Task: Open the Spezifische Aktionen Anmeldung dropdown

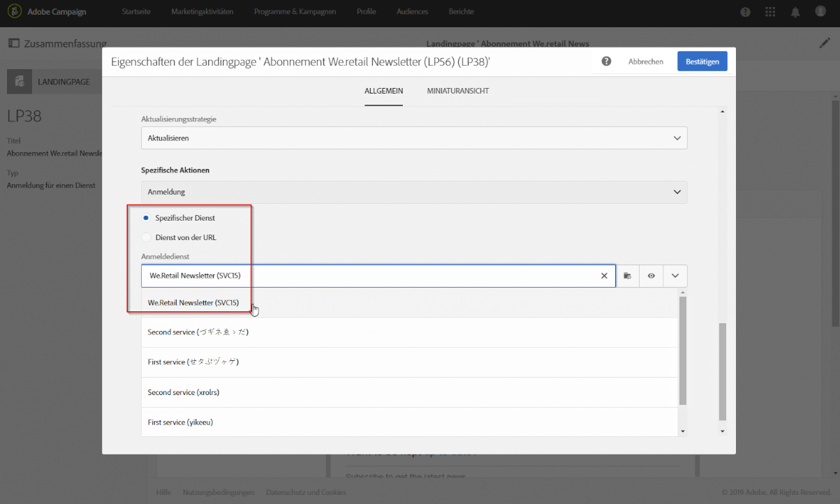Action: (x=414, y=192)
